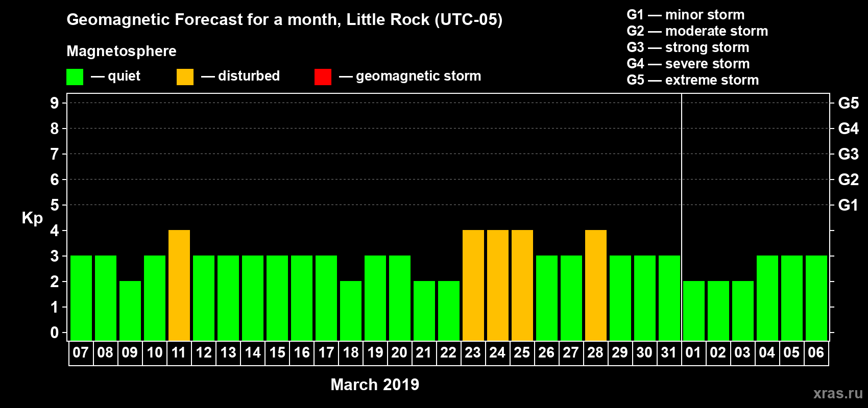
Task: Click date label 15 on the axis
Action: pos(277,353)
